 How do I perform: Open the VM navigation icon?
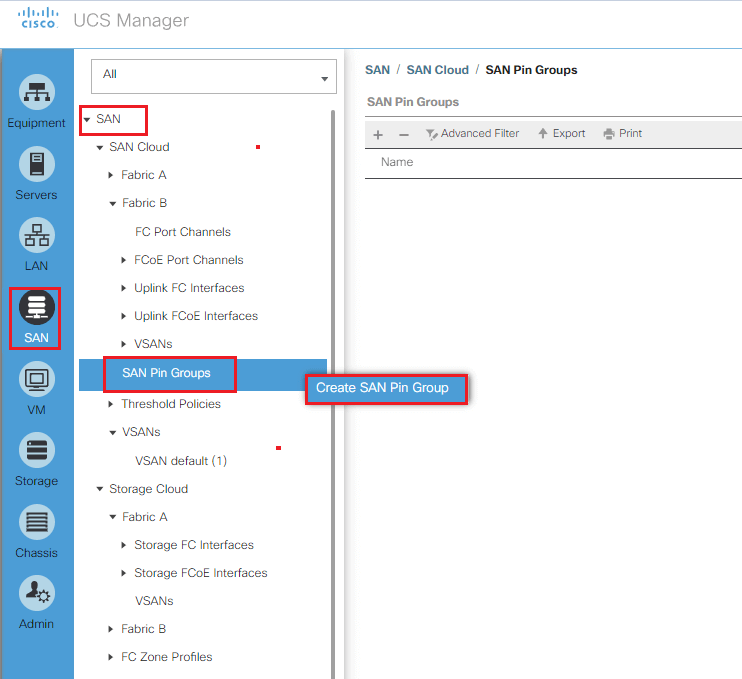pyautogui.click(x=36, y=379)
